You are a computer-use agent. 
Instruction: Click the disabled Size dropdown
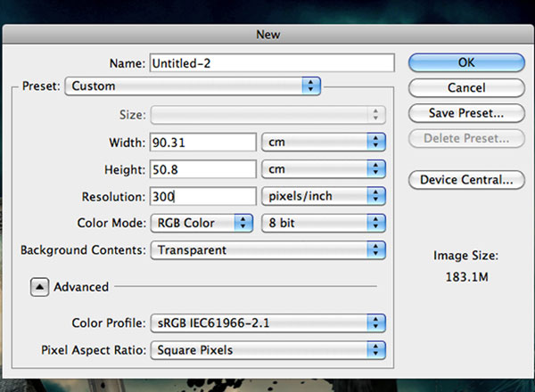coord(268,115)
